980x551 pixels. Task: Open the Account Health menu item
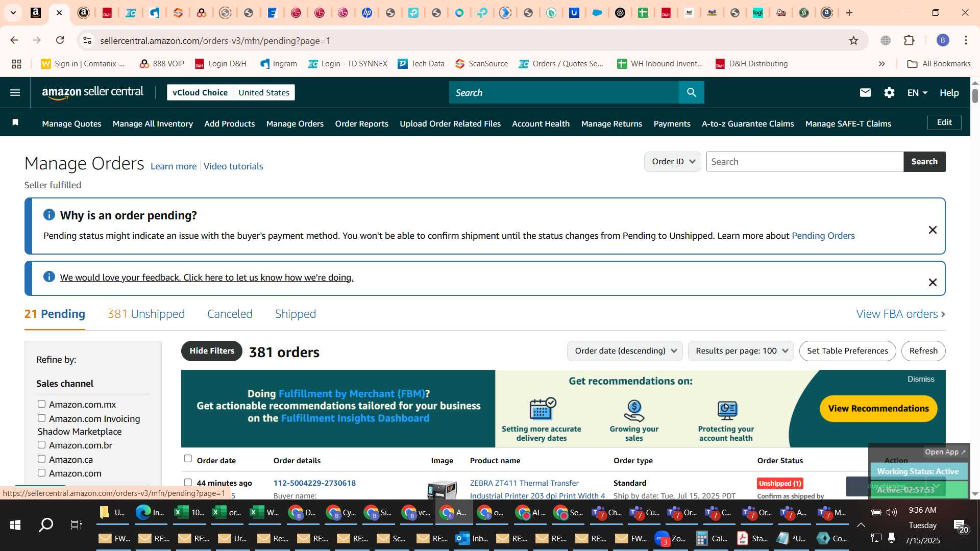[541, 123]
